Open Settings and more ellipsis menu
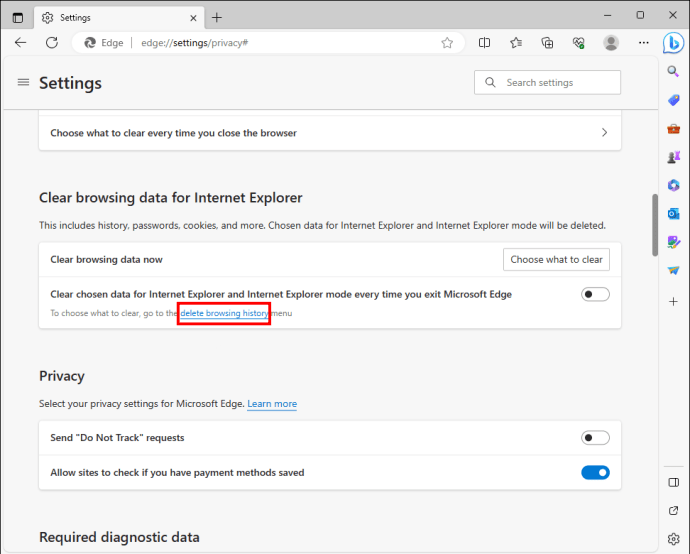 tap(643, 43)
